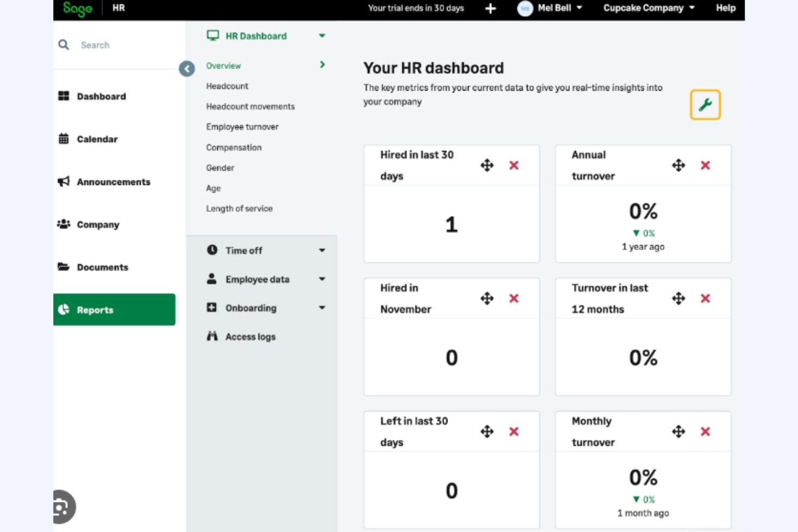Viewport: 798px width, 532px height.
Task: Move the Left in last 30 days card
Action: coord(487,431)
